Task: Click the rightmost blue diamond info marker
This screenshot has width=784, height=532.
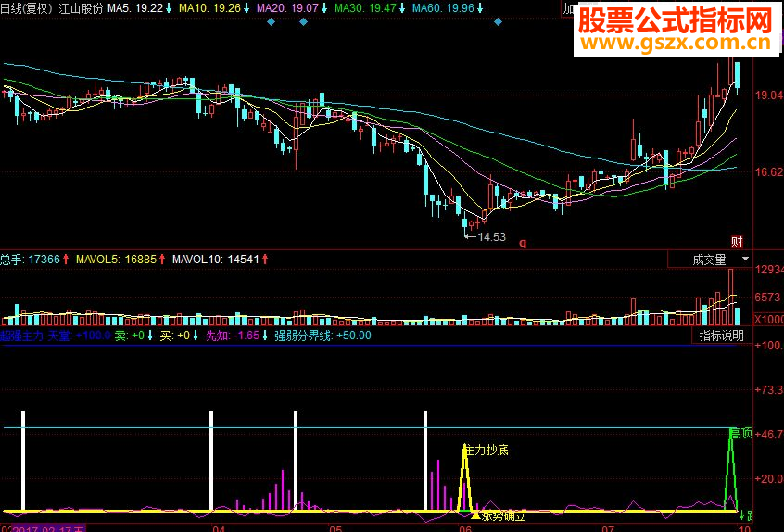Action: point(498,22)
